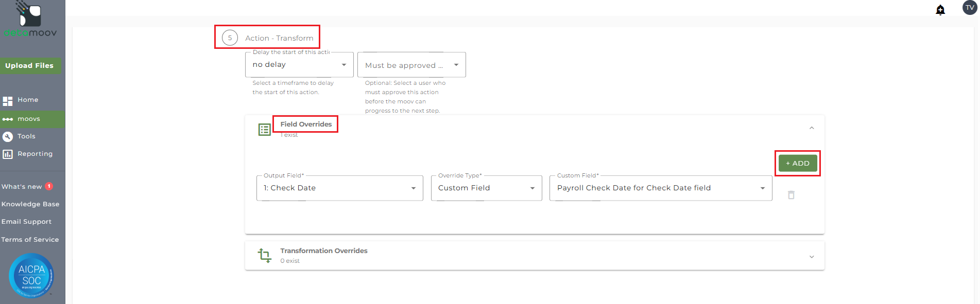Open Tools in the sidebar
Image resolution: width=980 pixels, height=304 pixels.
coord(26,136)
